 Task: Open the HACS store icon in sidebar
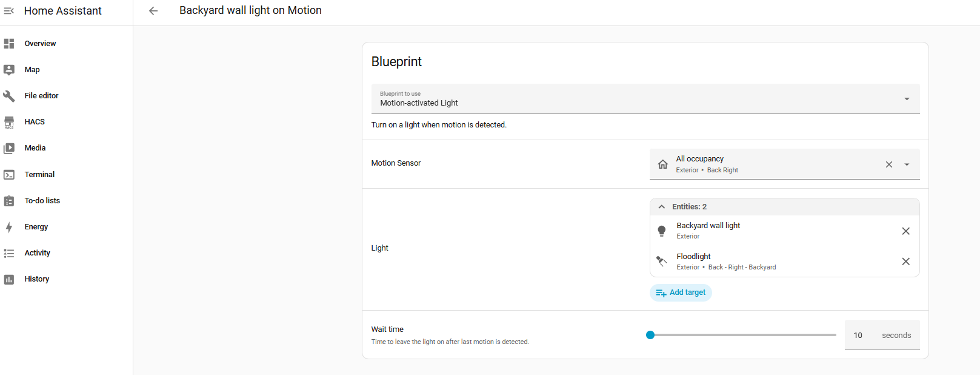coord(9,122)
